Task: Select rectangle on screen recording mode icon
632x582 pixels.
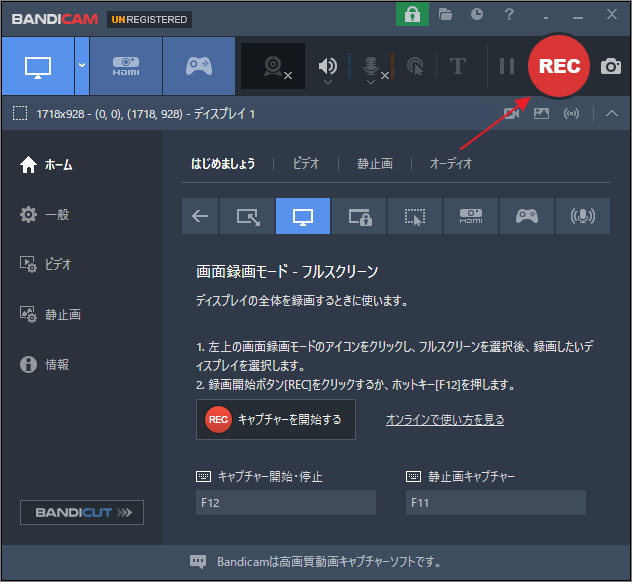Action: point(247,216)
